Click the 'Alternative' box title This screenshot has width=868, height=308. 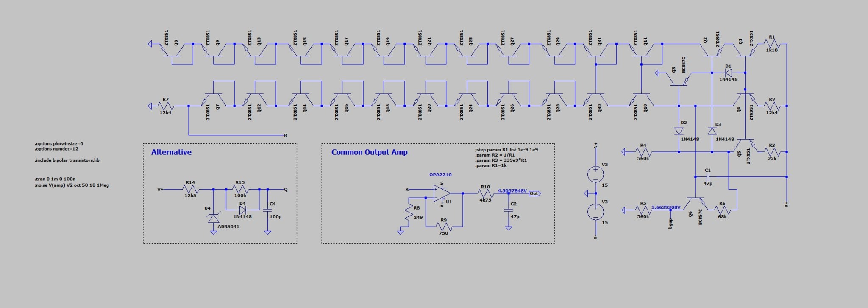171,152
